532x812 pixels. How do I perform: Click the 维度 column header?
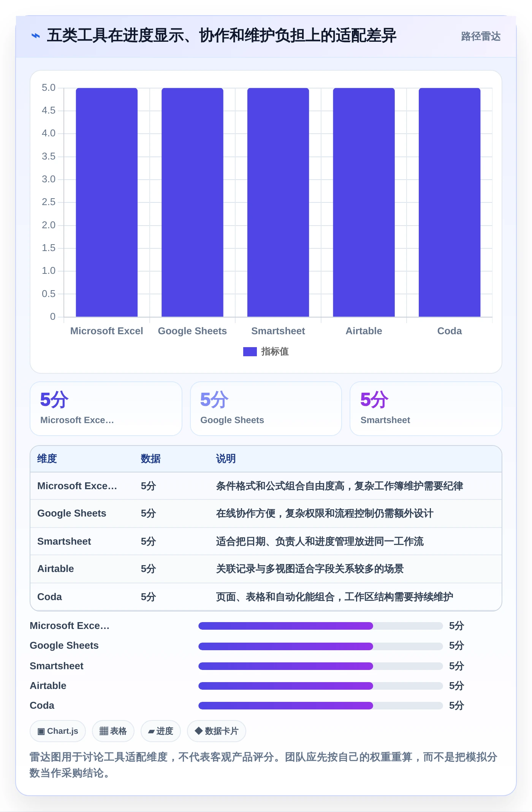coord(47,459)
